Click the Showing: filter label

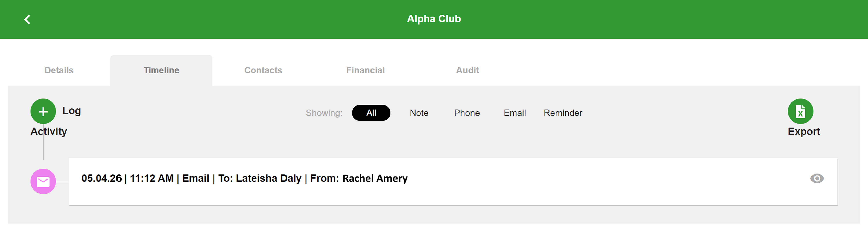(324, 113)
